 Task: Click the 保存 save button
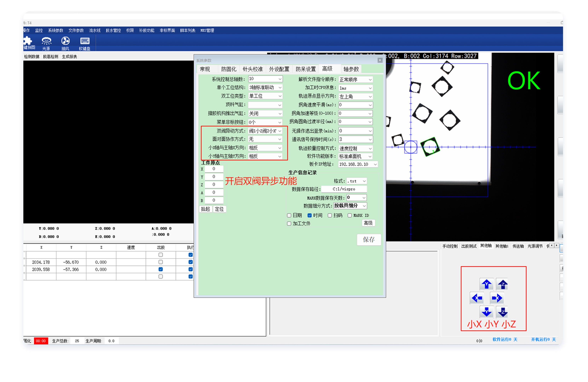(369, 239)
